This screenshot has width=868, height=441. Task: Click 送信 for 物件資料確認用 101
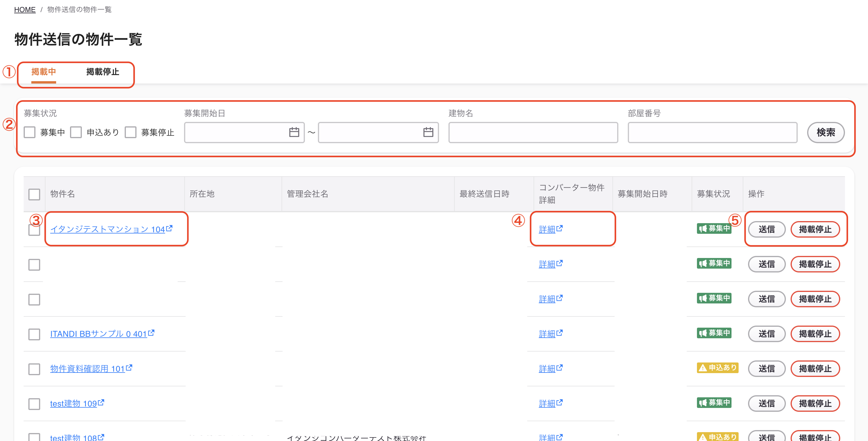pyautogui.click(x=767, y=369)
